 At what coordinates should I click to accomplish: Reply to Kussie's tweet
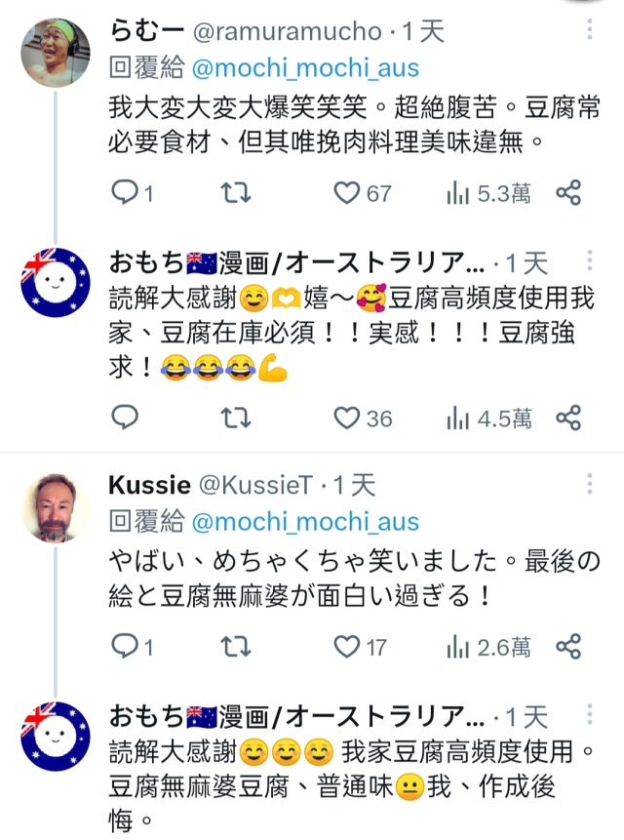(x=125, y=646)
